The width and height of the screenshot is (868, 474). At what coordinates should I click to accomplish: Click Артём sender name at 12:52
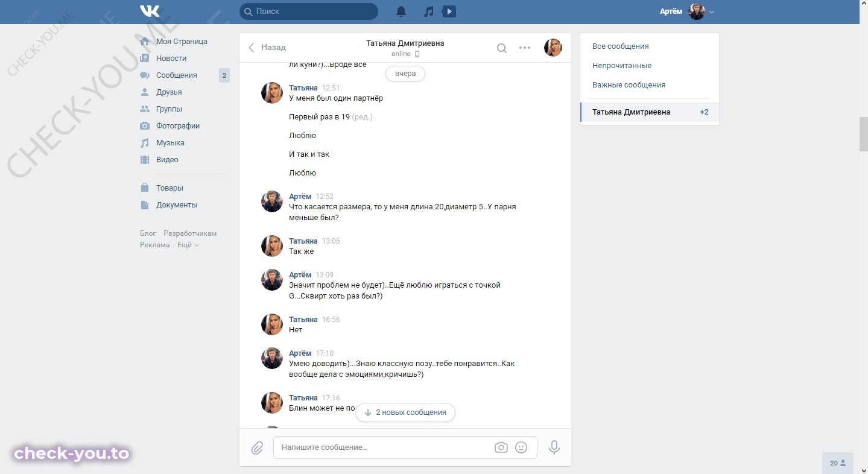pyautogui.click(x=300, y=197)
